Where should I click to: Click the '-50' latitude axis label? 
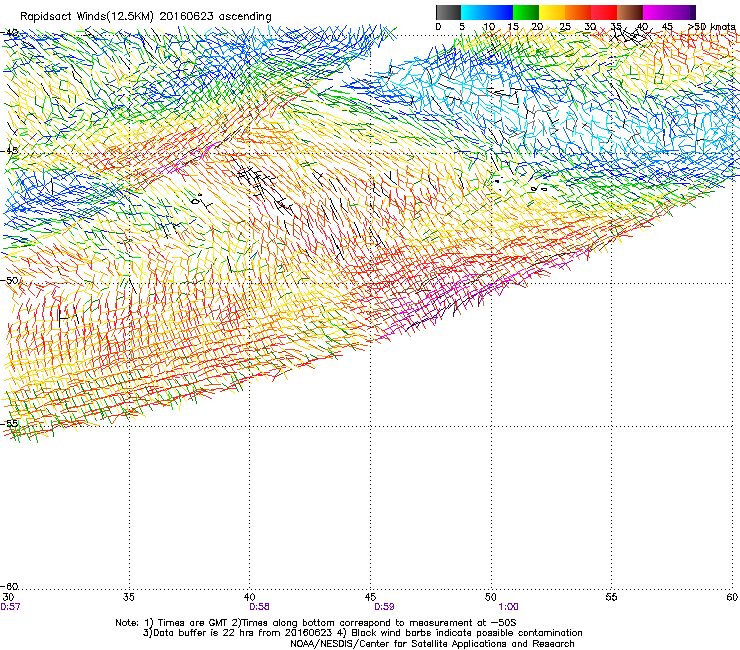pos(10,280)
